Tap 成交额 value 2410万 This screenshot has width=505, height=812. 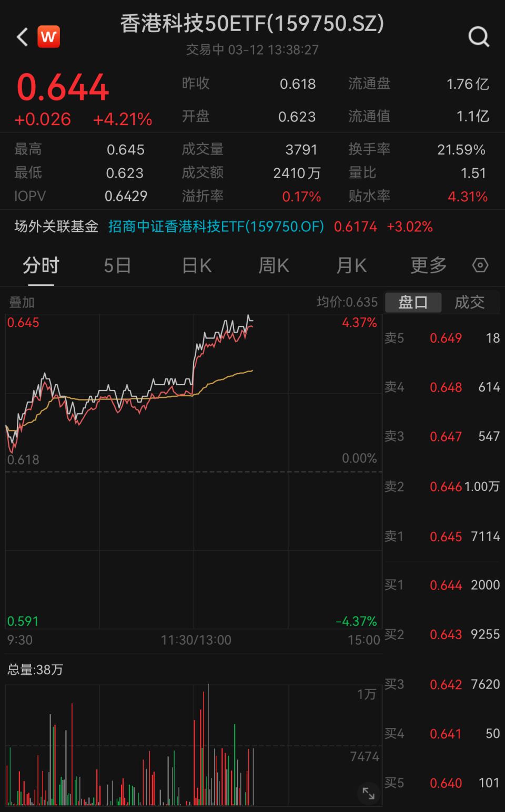coord(297,173)
